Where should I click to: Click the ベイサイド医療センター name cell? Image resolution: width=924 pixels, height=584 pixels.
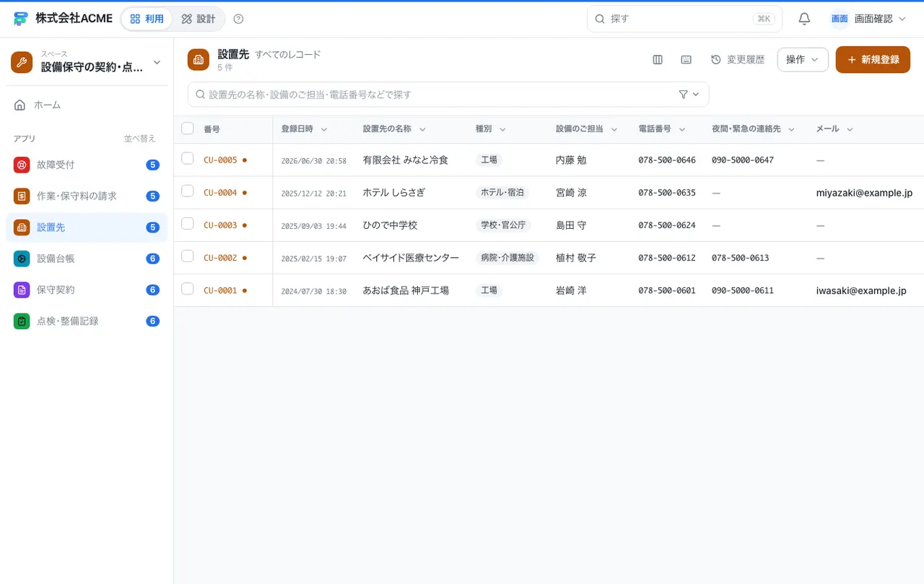[x=411, y=258]
